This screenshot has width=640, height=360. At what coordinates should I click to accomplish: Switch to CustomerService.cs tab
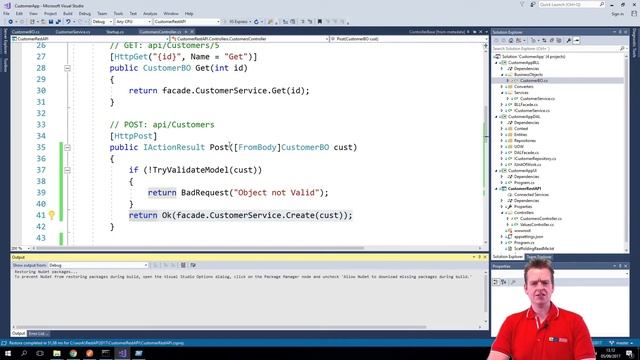coord(73,32)
